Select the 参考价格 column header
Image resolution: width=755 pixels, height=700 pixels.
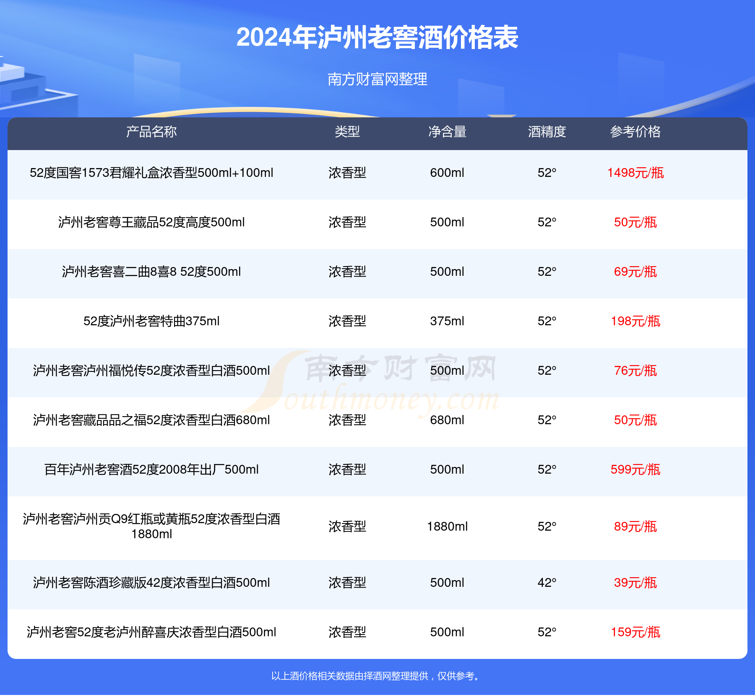click(x=635, y=132)
